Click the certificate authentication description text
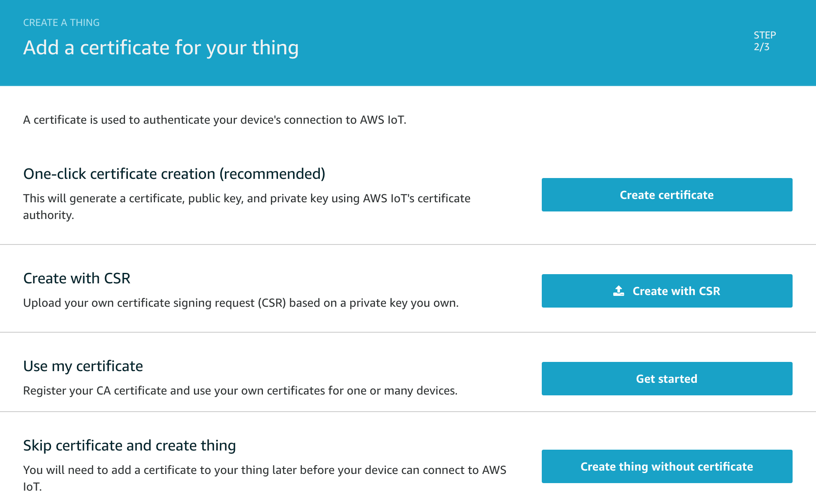This screenshot has width=816, height=504. pyautogui.click(x=215, y=120)
